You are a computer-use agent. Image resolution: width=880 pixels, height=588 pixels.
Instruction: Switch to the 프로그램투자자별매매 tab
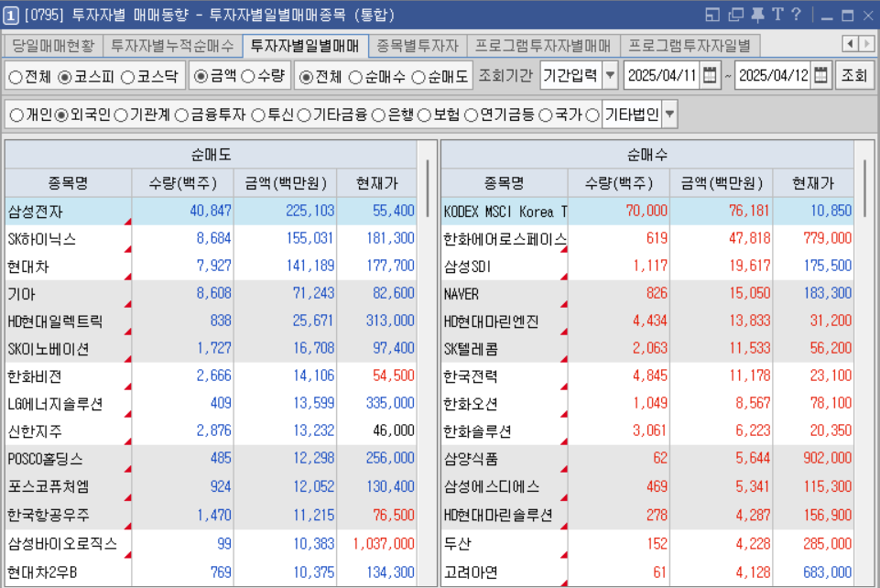click(x=543, y=46)
